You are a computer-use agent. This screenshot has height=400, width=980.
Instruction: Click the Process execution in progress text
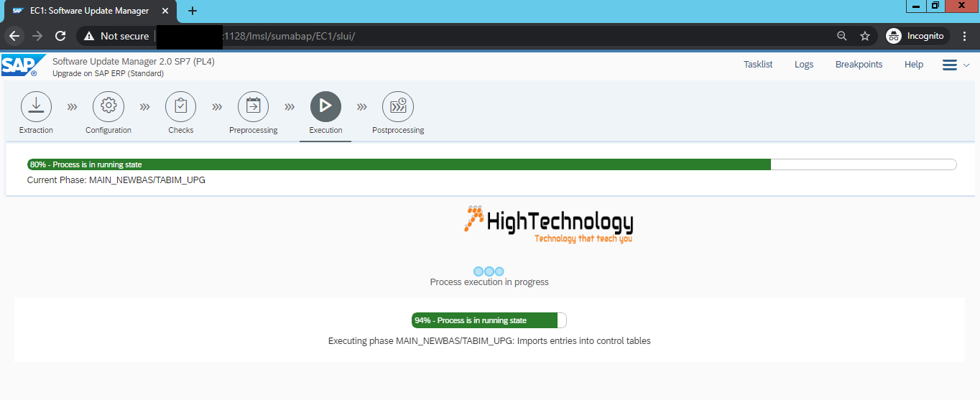[489, 282]
